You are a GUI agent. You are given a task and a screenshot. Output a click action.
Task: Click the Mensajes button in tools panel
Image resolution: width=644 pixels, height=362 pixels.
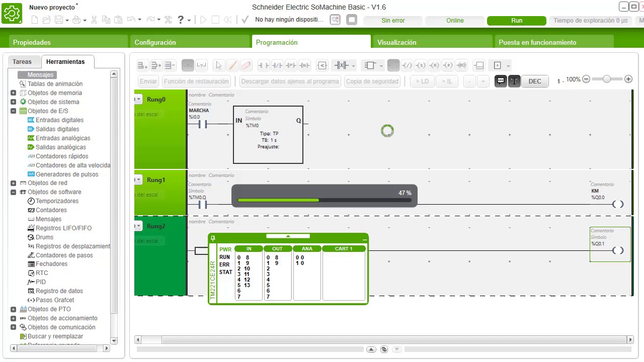pos(37,75)
